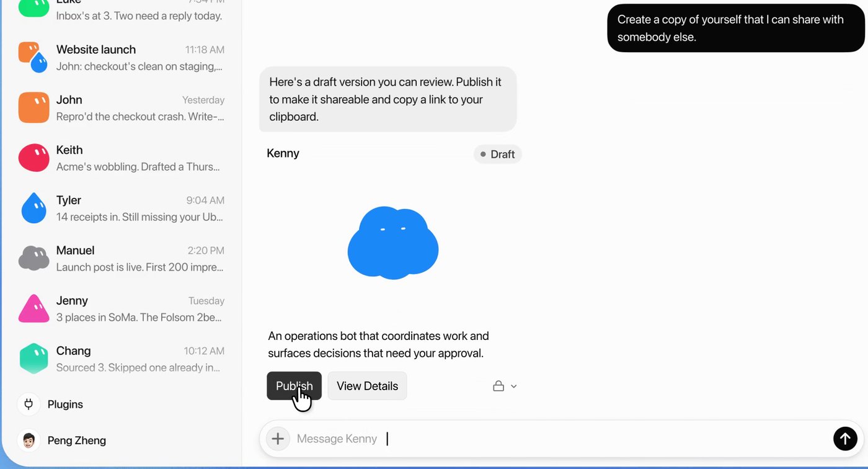The width and height of the screenshot is (868, 469).
Task: Click Jenny's pink triangle avatar
Action: click(33, 308)
